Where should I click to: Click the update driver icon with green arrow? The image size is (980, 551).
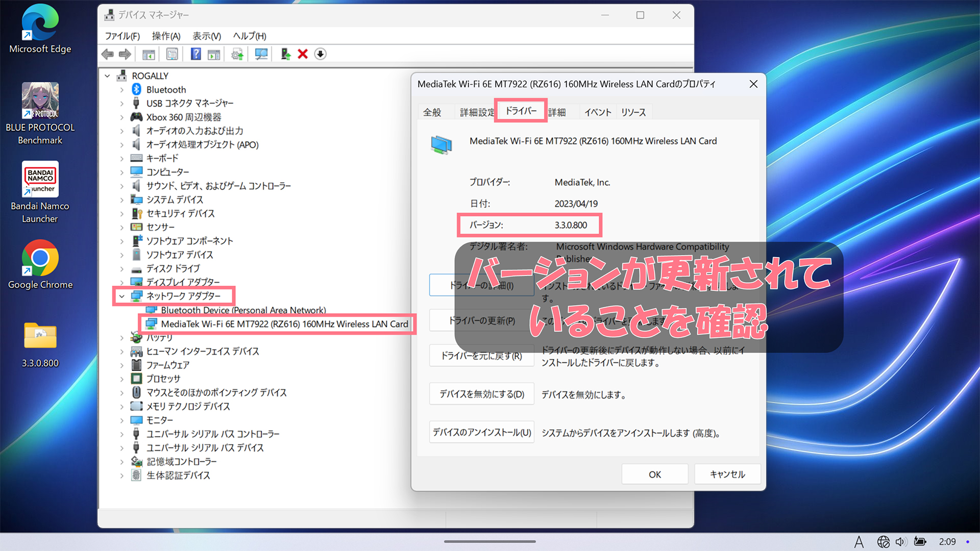[286, 54]
